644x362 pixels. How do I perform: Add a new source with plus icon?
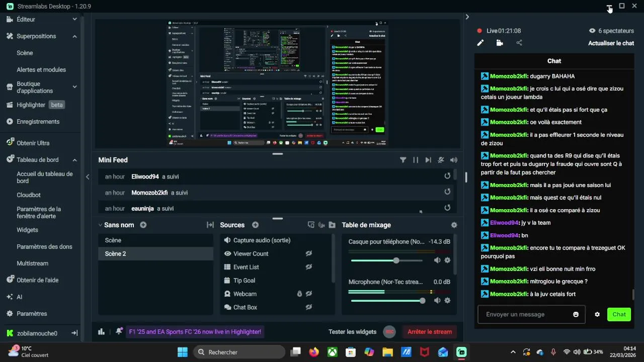click(255, 225)
